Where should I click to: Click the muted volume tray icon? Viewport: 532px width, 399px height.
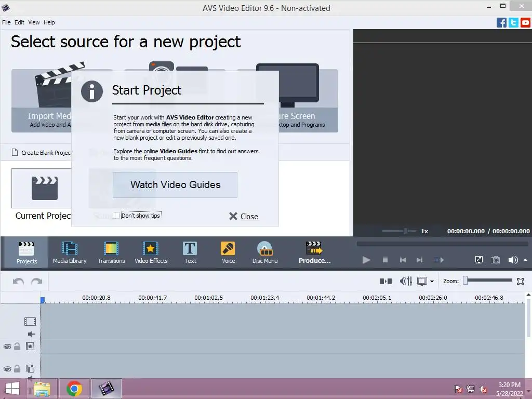(x=483, y=389)
